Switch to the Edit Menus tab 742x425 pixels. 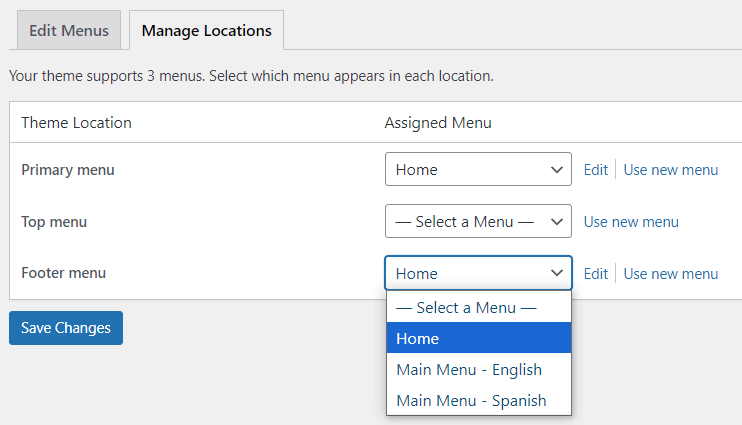click(69, 30)
